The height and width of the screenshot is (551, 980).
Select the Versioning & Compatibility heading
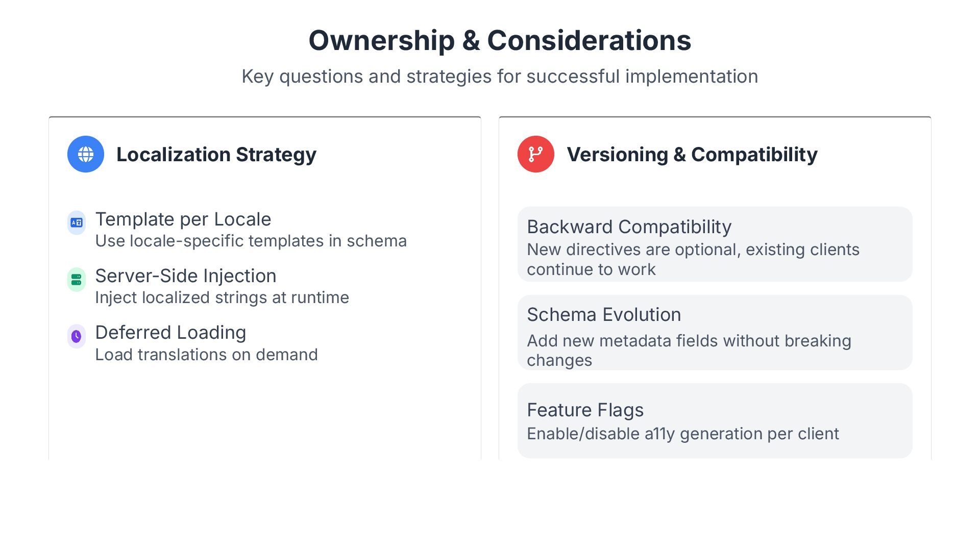692,155
